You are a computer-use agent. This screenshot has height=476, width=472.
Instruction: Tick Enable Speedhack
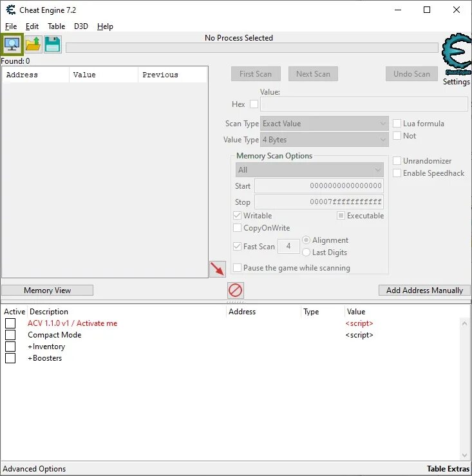[397, 173]
